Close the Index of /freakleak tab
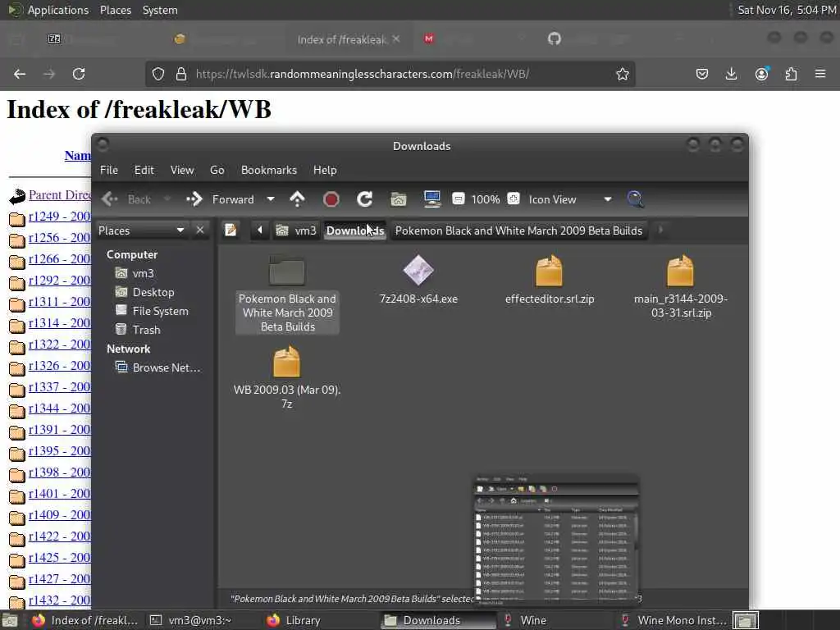This screenshot has width=840, height=630. 396,39
